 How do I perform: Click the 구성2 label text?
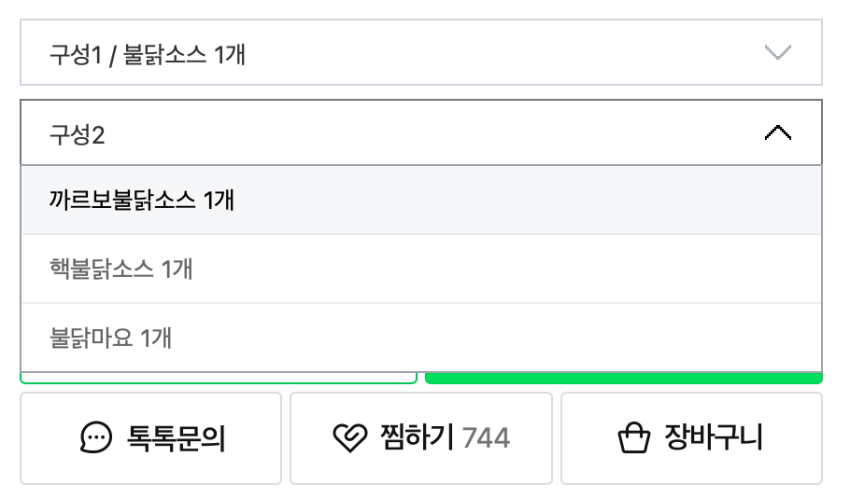tap(78, 134)
